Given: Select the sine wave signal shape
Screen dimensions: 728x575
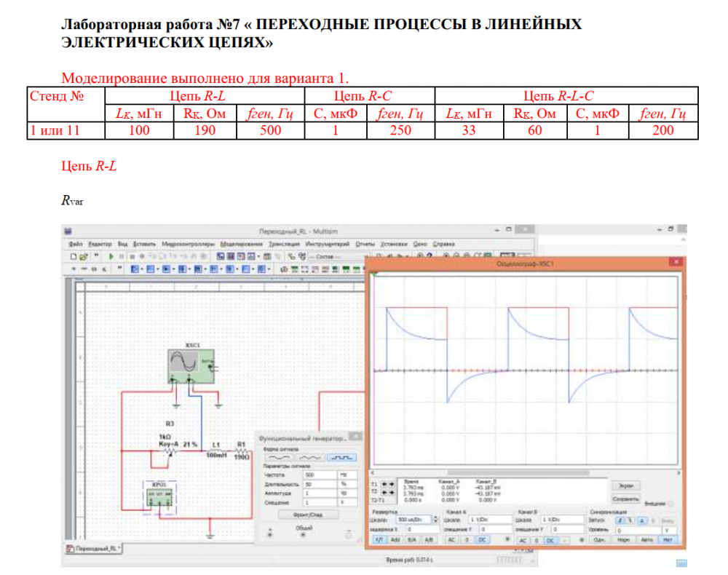Looking at the screenshot, I should point(280,458).
